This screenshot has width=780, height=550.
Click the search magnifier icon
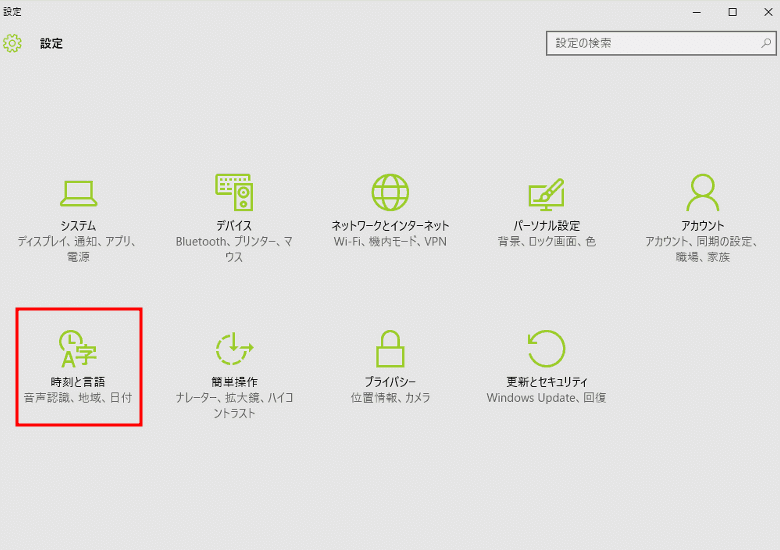[766, 43]
